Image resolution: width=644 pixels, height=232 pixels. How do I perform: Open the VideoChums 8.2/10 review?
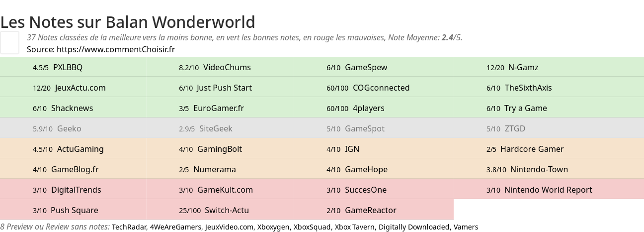click(220, 67)
